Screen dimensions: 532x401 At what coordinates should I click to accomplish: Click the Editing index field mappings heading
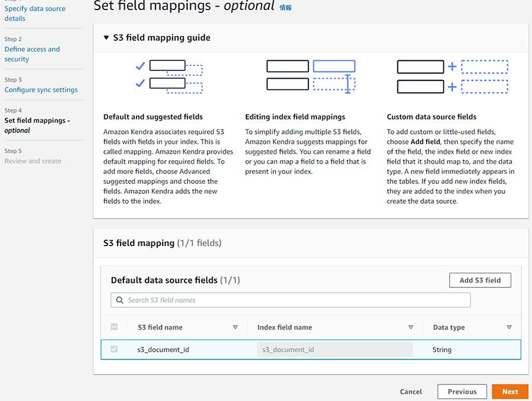295,117
